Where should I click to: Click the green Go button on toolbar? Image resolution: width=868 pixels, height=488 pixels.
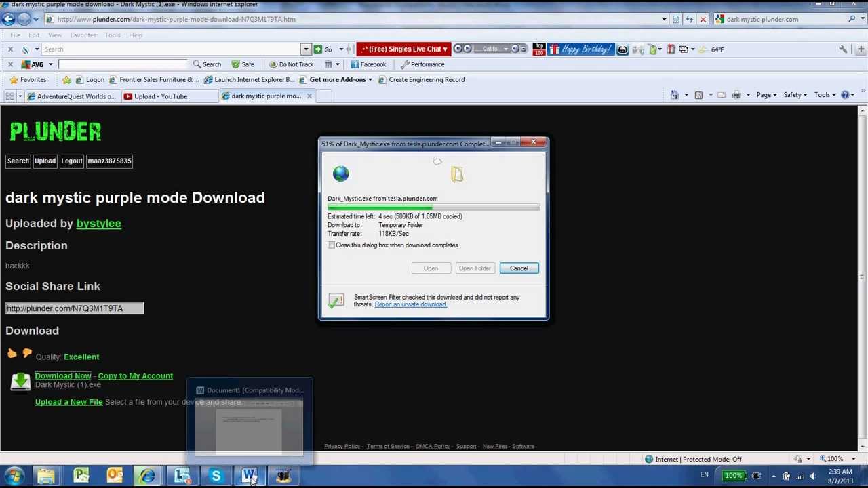(x=323, y=49)
